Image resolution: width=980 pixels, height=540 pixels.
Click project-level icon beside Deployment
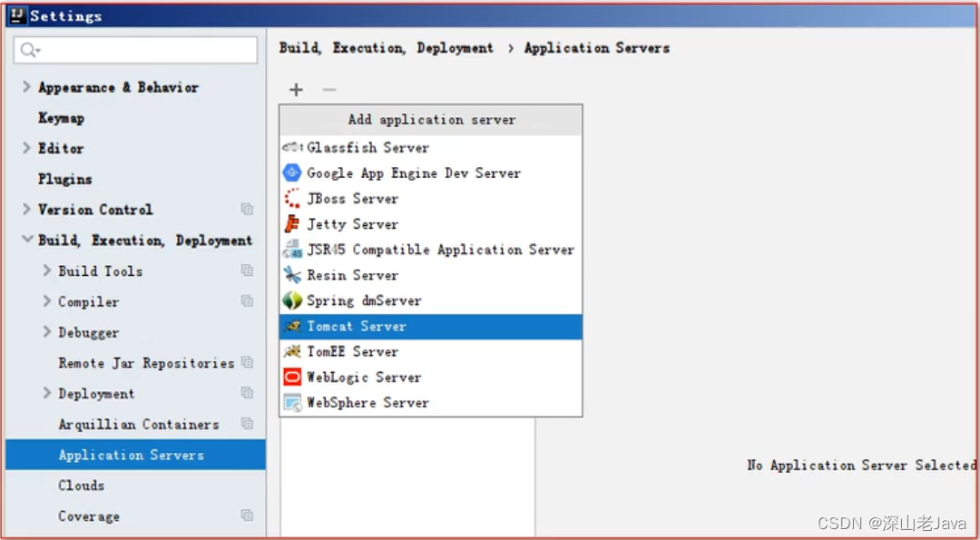248,393
